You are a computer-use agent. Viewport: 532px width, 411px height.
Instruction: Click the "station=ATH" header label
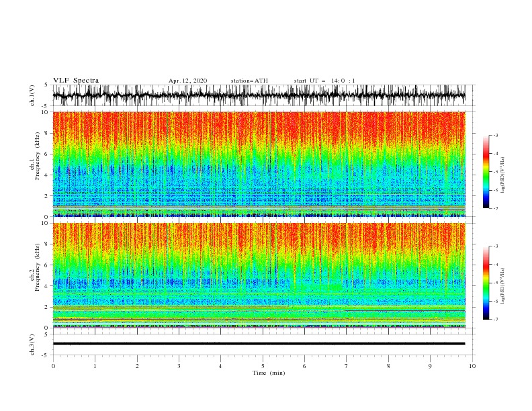click(249, 81)
